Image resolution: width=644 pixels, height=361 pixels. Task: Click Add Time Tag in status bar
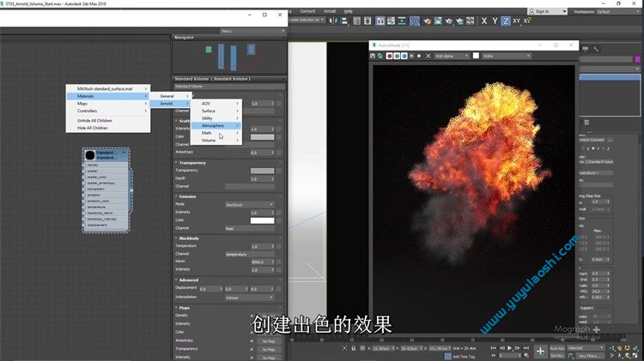click(x=464, y=357)
